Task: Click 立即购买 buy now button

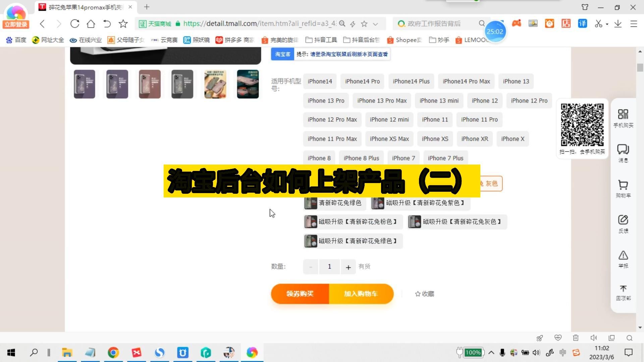Action: 300,294
